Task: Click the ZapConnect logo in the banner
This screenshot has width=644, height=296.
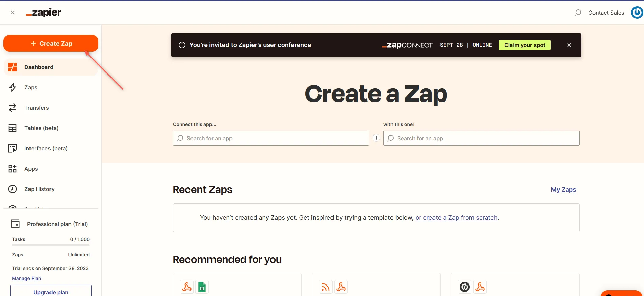Action: click(407, 45)
